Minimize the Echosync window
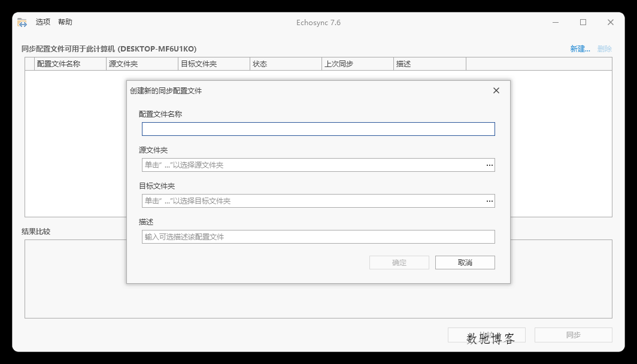This screenshot has width=637, height=364. click(556, 22)
